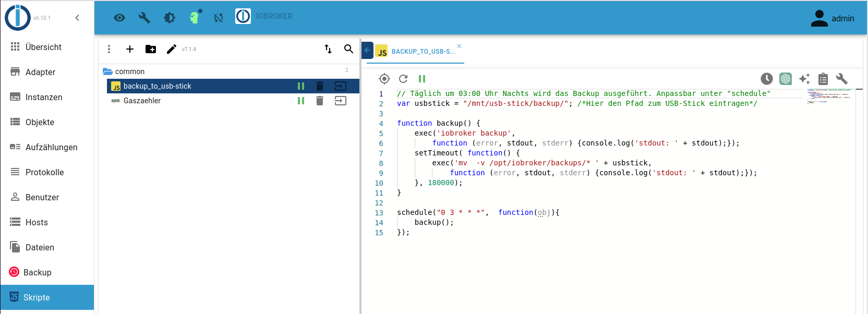This screenshot has width=868, height=314.
Task: Pause the script from editor toolbar
Action: point(422,79)
